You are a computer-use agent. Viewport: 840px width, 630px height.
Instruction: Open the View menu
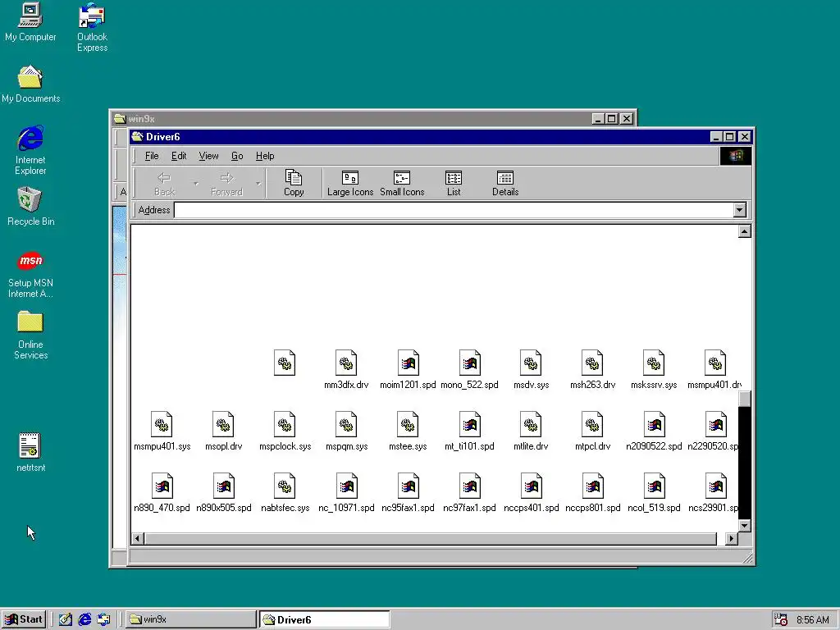tap(208, 156)
